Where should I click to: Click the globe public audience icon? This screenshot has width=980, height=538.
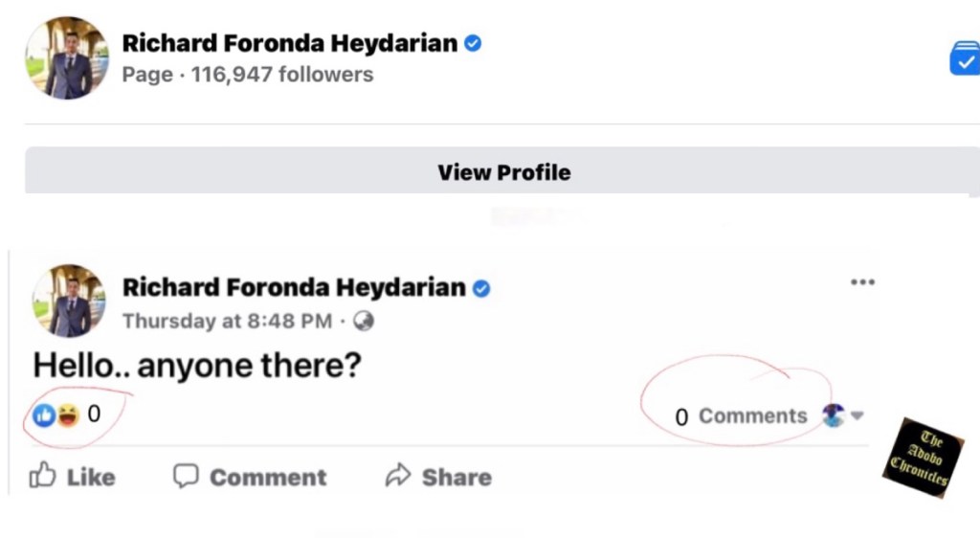coord(363,322)
